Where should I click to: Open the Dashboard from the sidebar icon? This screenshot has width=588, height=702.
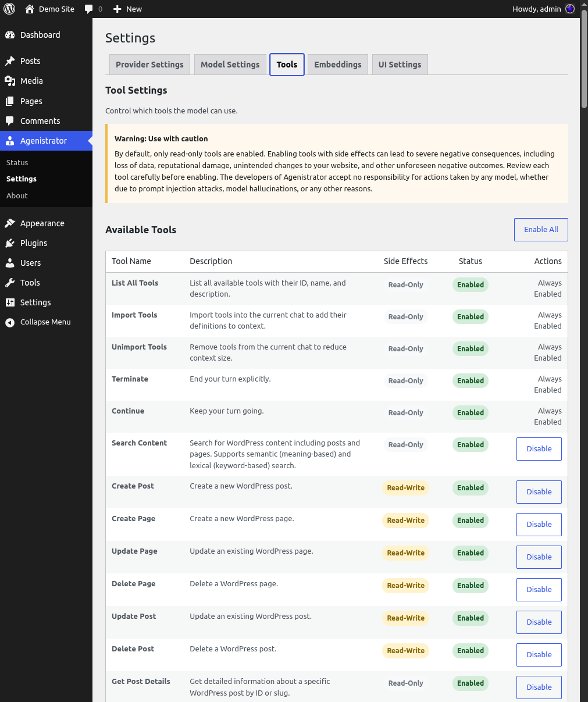pos(10,34)
